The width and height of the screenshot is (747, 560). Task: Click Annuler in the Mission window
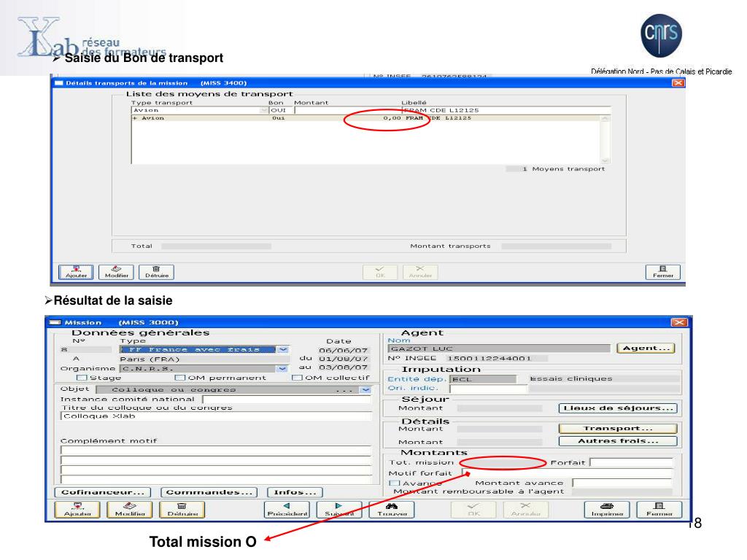click(x=526, y=510)
